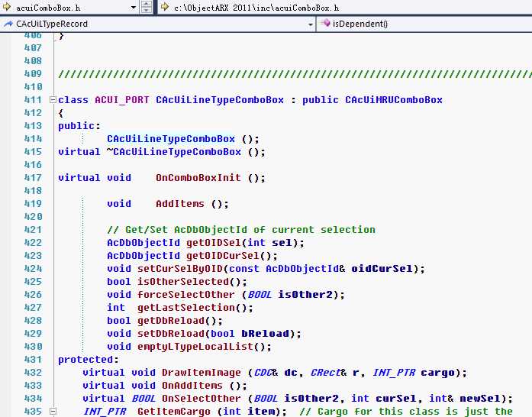The width and height of the screenshot is (532, 417).
Task: Click the CAcUiLTypeRecord class icon
Action: (8, 24)
